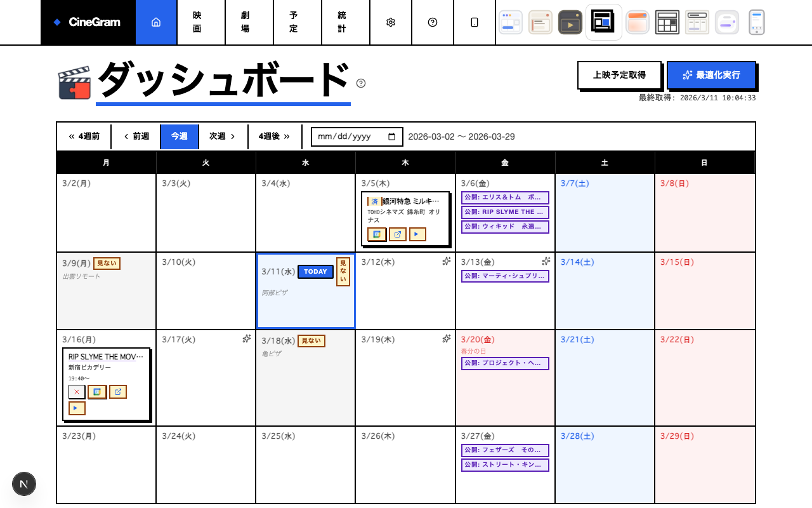Open settings via the gear icon
812x508 pixels.
click(x=390, y=22)
